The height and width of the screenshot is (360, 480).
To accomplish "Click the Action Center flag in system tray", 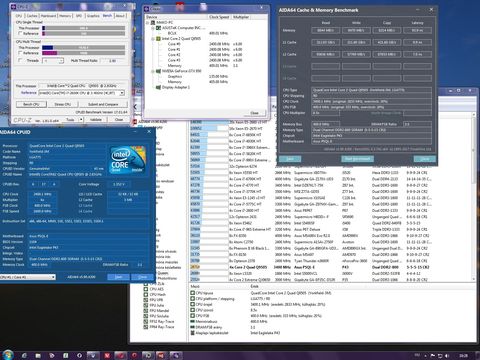I will point(432,356).
